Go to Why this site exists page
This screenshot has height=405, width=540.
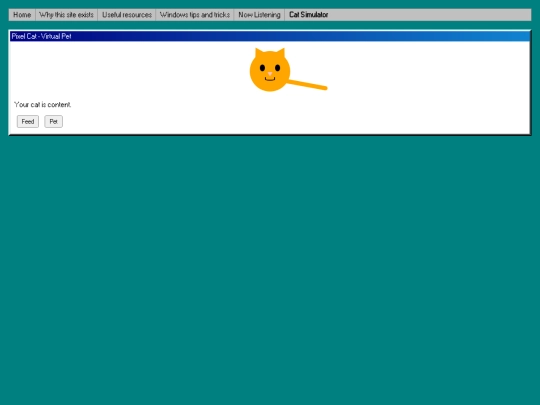click(66, 15)
